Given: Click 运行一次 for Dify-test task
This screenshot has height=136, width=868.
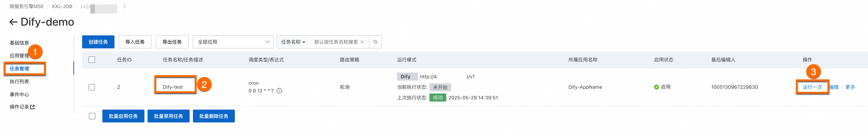Looking at the screenshot, I should tap(812, 87).
